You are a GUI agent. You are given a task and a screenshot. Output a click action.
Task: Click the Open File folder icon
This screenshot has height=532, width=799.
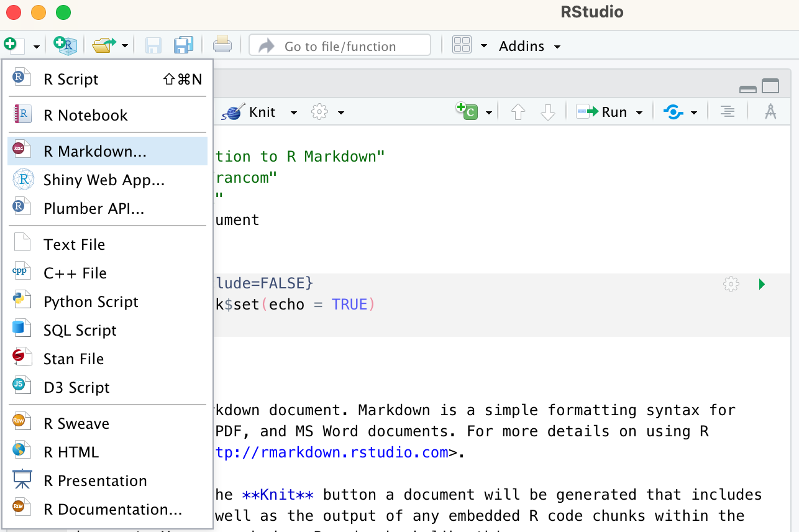pos(104,45)
